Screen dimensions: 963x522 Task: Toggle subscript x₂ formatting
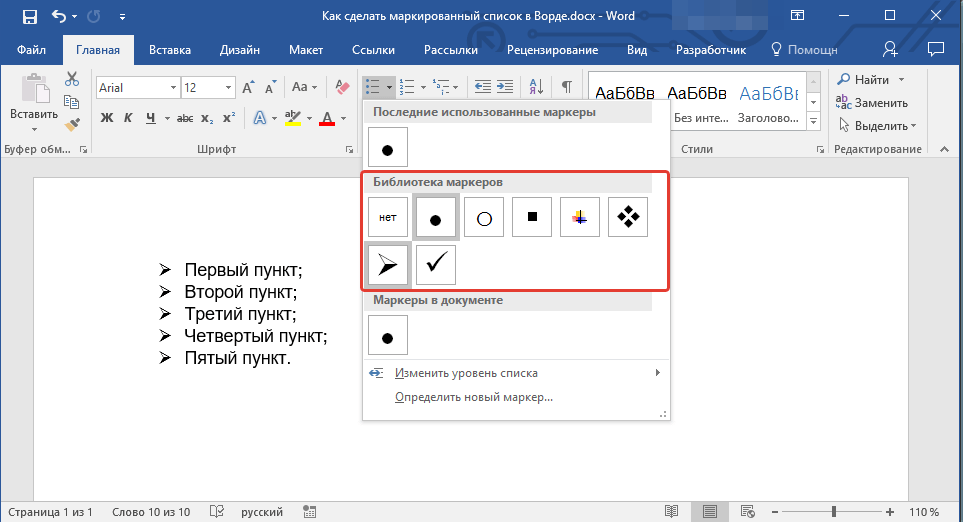point(208,118)
